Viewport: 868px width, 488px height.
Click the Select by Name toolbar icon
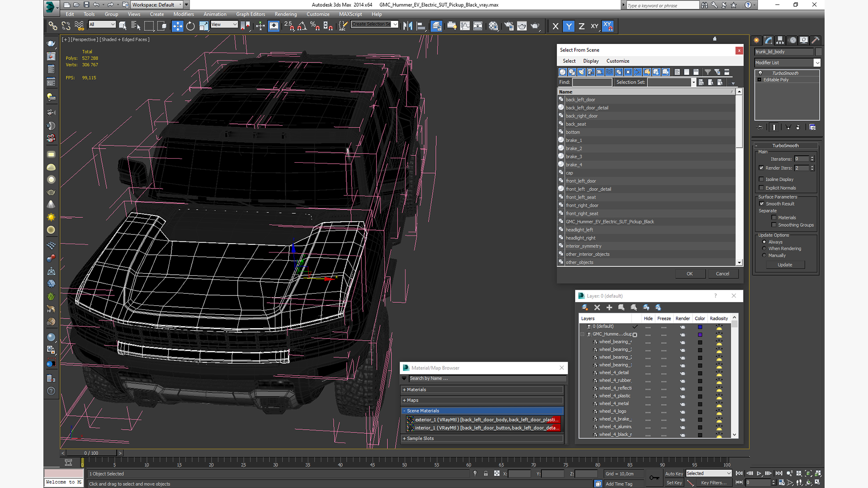[x=136, y=26]
